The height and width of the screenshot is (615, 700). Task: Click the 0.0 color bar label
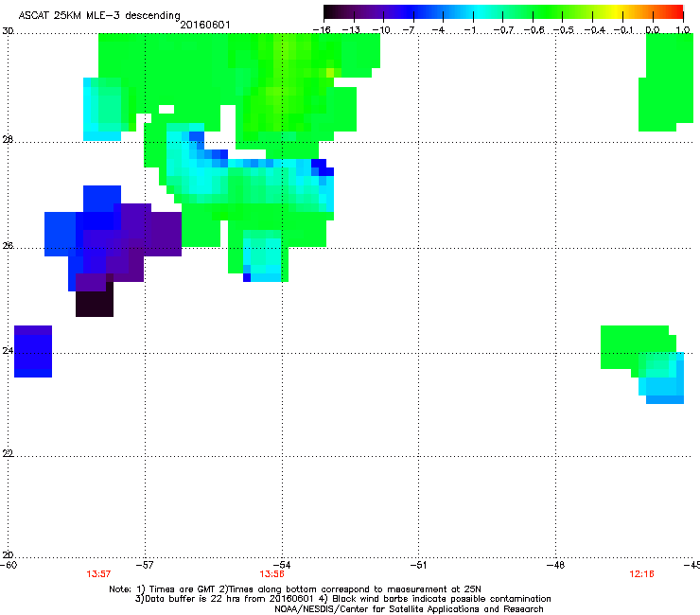653,30
